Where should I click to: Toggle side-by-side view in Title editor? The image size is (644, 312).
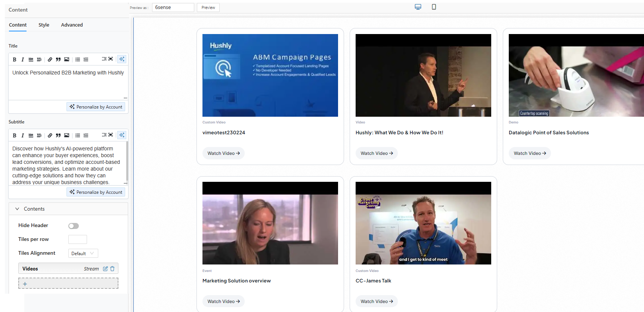pyautogui.click(x=104, y=59)
